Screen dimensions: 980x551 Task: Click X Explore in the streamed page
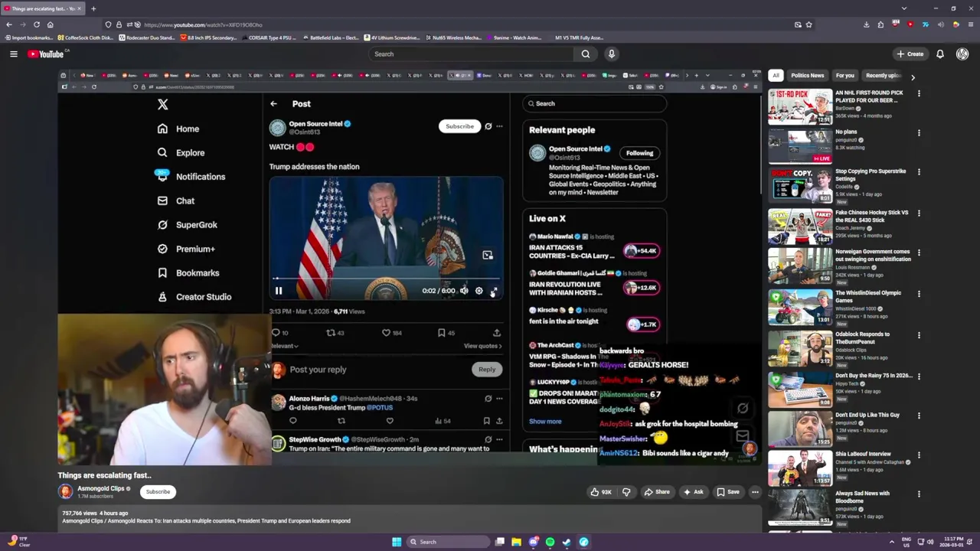pyautogui.click(x=181, y=152)
